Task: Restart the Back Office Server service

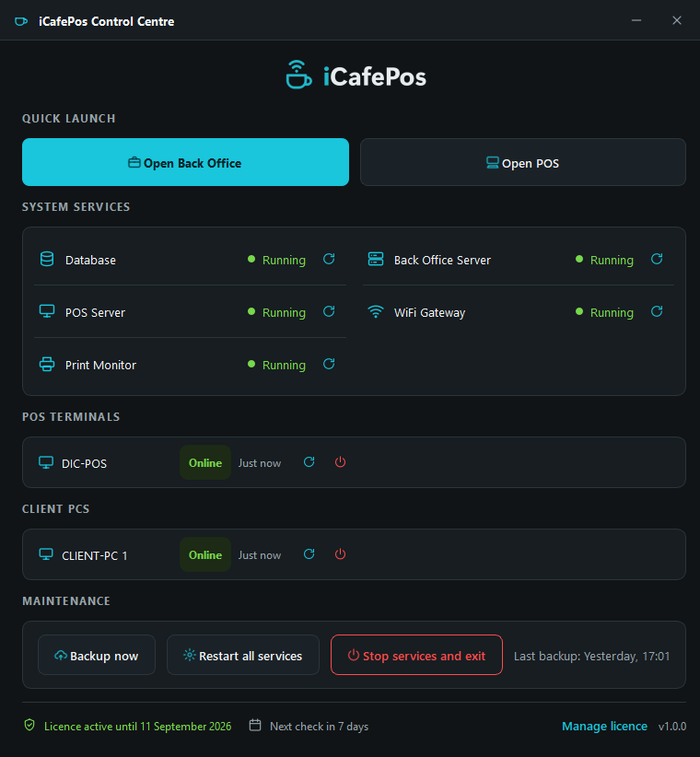Action: [x=657, y=260]
